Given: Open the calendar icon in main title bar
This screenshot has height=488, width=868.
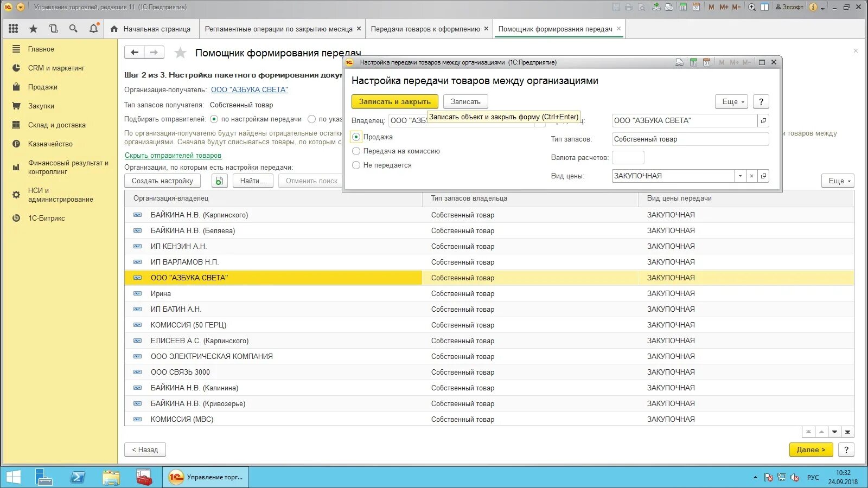Looking at the screenshot, I should click(x=696, y=7).
